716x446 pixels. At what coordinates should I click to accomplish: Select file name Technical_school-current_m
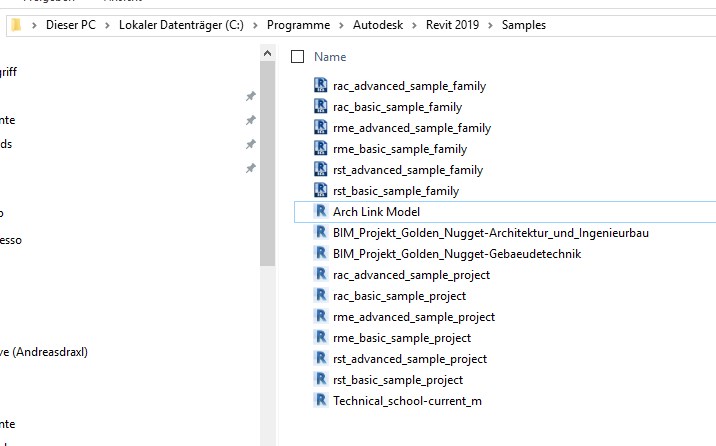point(407,401)
